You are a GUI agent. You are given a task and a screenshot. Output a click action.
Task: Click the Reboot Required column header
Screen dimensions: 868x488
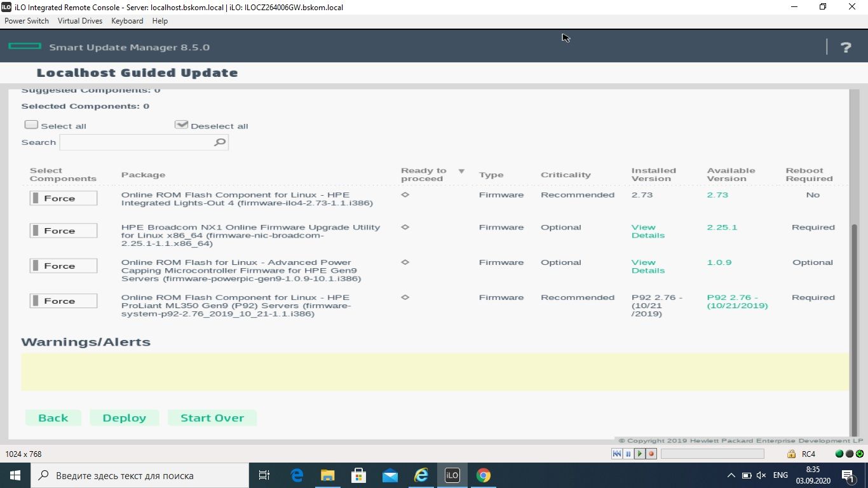pyautogui.click(x=809, y=175)
